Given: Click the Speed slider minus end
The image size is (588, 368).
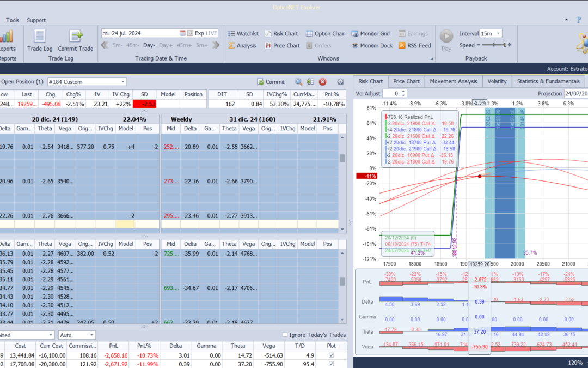Looking at the screenshot, I should pos(479,45).
